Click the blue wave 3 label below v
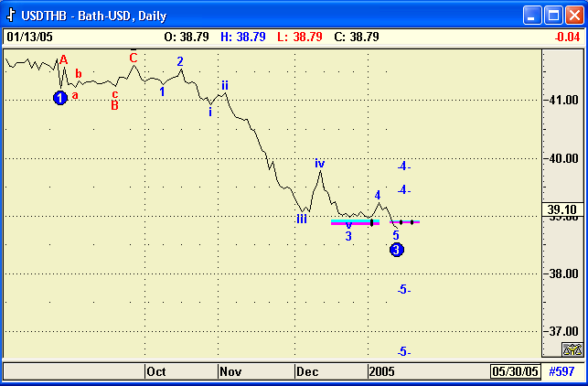 348,236
